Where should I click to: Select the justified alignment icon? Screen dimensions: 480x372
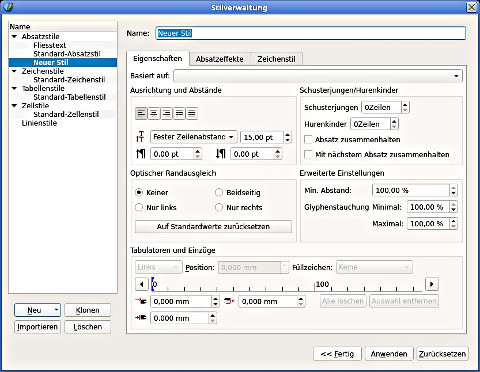(179, 113)
